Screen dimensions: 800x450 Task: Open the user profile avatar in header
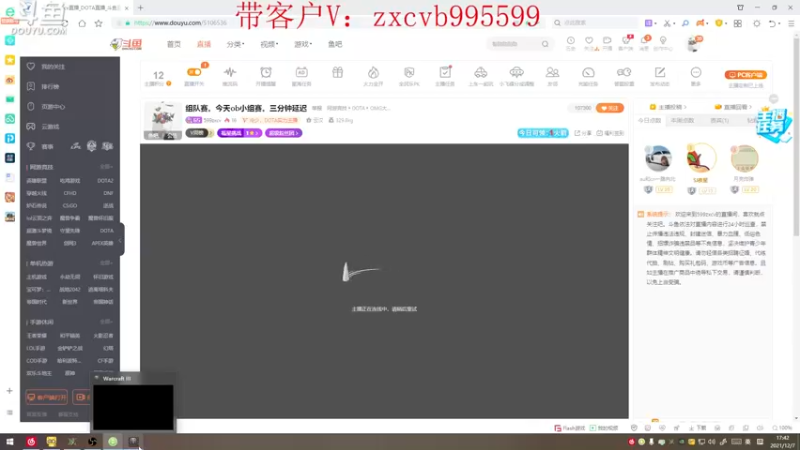pos(694,44)
